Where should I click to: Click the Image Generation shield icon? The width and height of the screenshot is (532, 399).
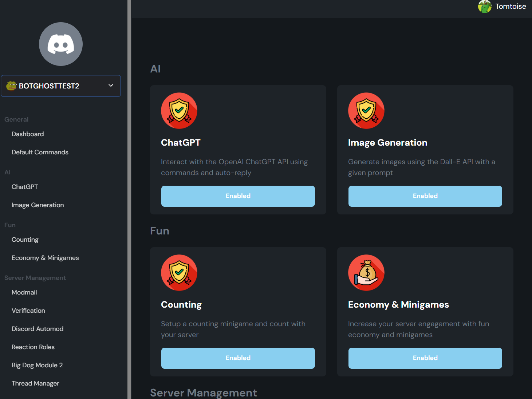click(366, 110)
